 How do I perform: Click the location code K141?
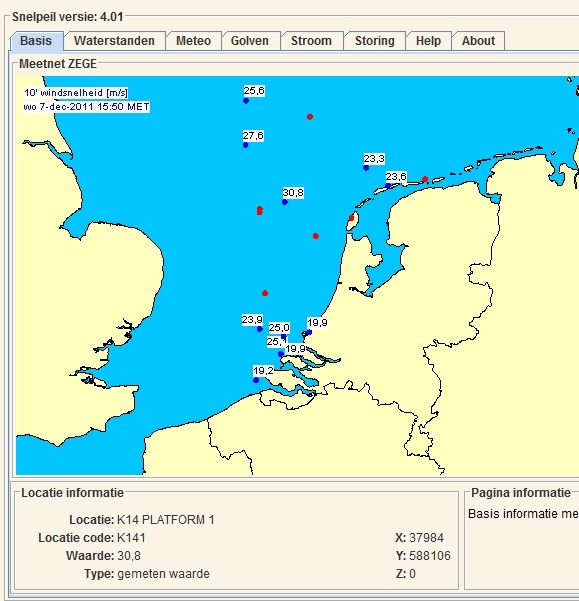tap(131, 538)
